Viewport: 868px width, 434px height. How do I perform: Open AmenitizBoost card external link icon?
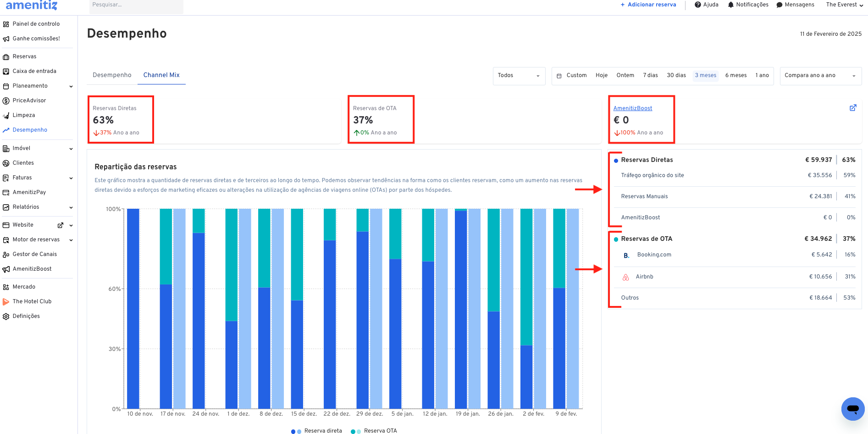tap(853, 108)
